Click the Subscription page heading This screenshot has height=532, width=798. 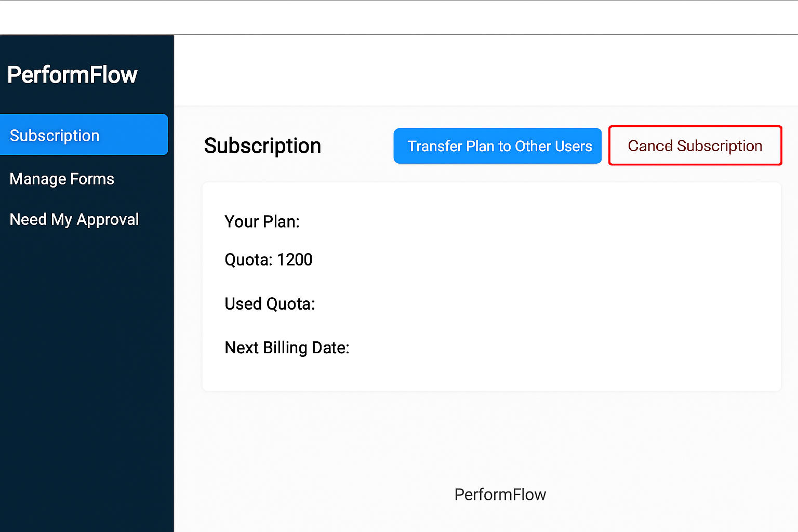[x=262, y=146]
